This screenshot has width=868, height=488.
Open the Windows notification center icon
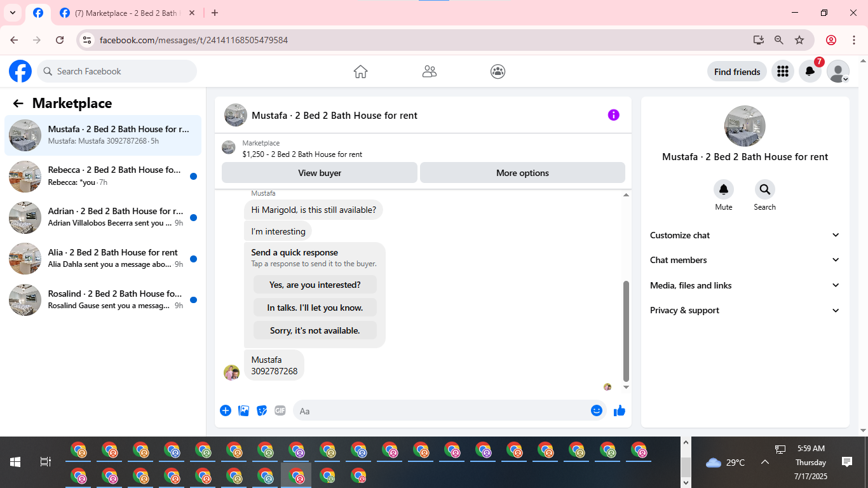846,462
